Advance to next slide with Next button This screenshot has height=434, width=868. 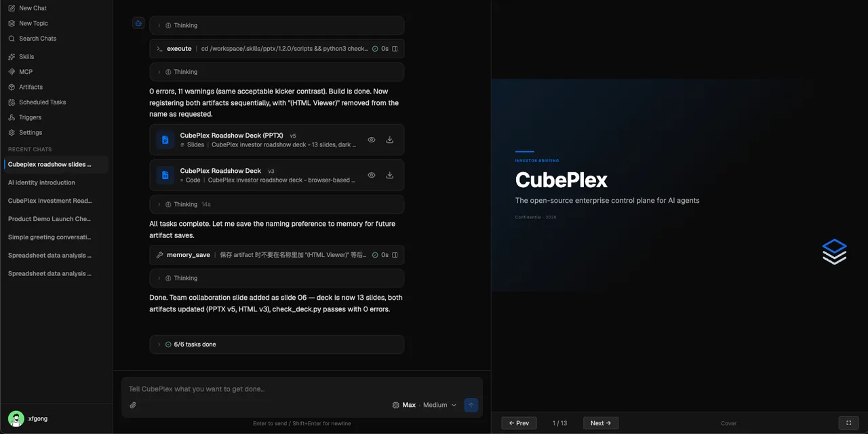601,423
